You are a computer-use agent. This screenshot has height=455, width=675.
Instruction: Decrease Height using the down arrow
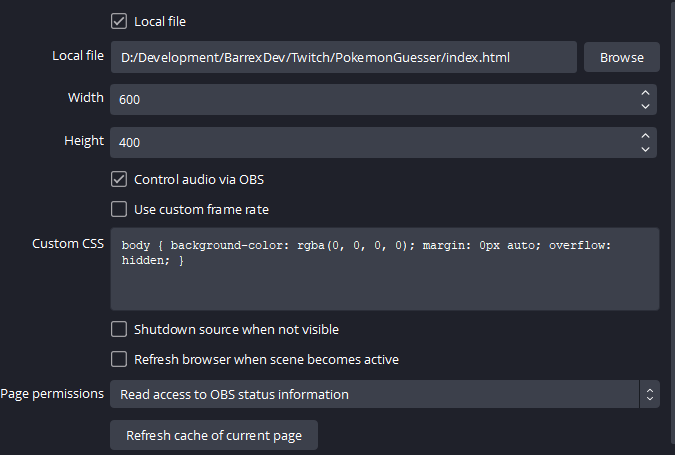pos(645,150)
